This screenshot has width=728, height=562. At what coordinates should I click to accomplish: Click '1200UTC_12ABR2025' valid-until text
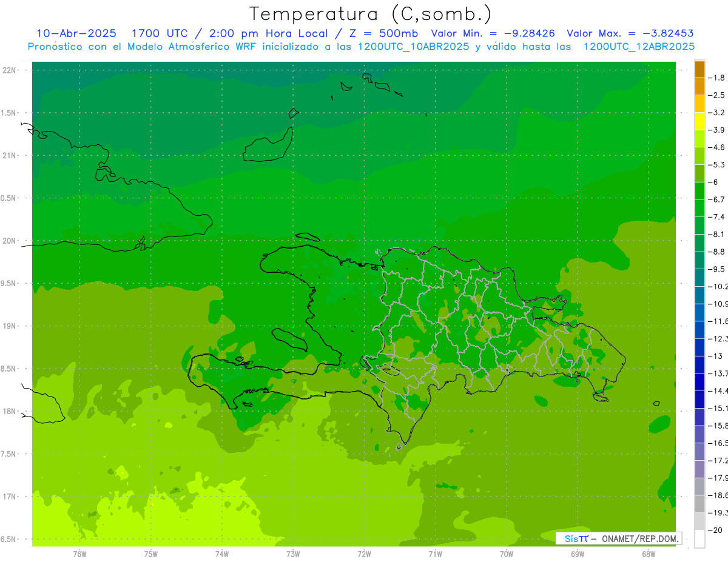click(639, 47)
